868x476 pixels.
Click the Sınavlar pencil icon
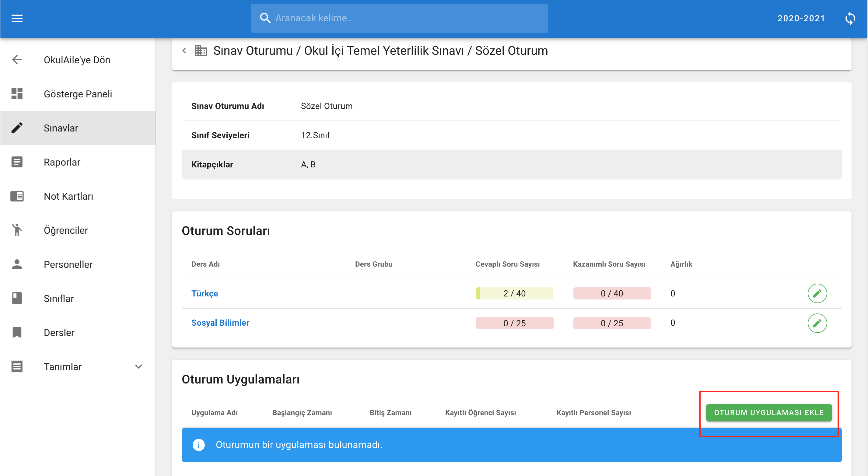click(x=17, y=128)
